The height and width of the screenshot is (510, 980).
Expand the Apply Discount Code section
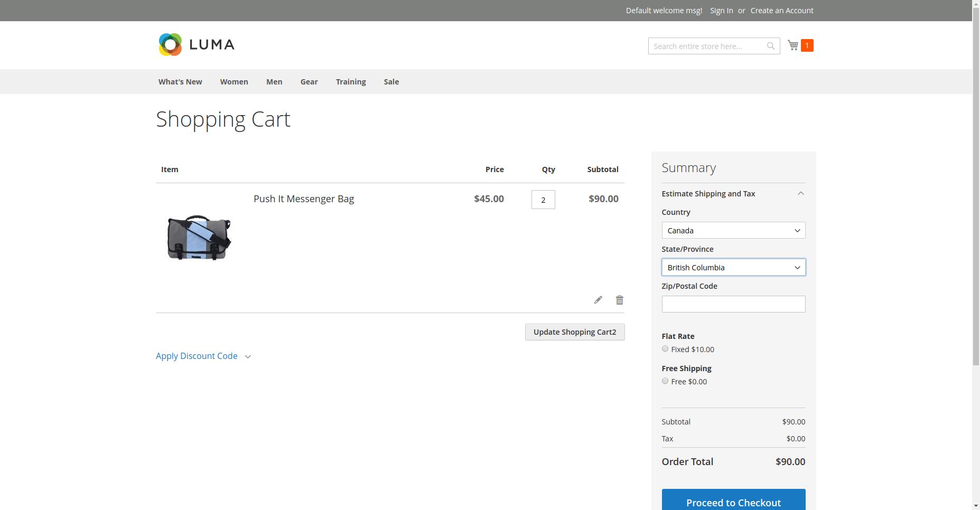197,356
